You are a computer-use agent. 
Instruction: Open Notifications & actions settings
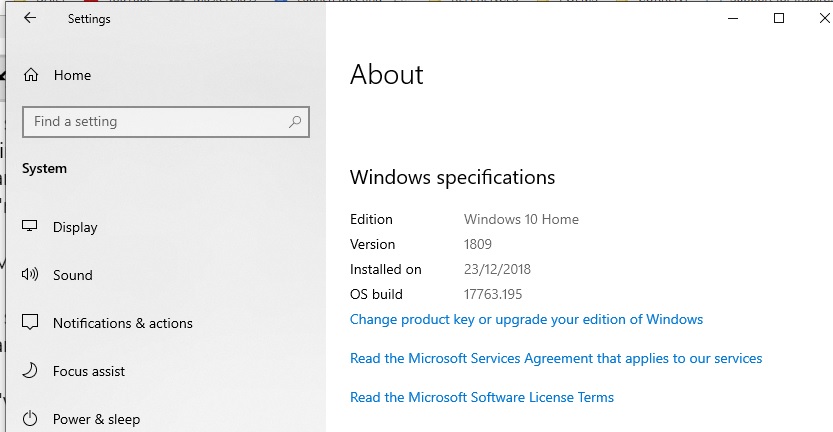pyautogui.click(x=123, y=323)
